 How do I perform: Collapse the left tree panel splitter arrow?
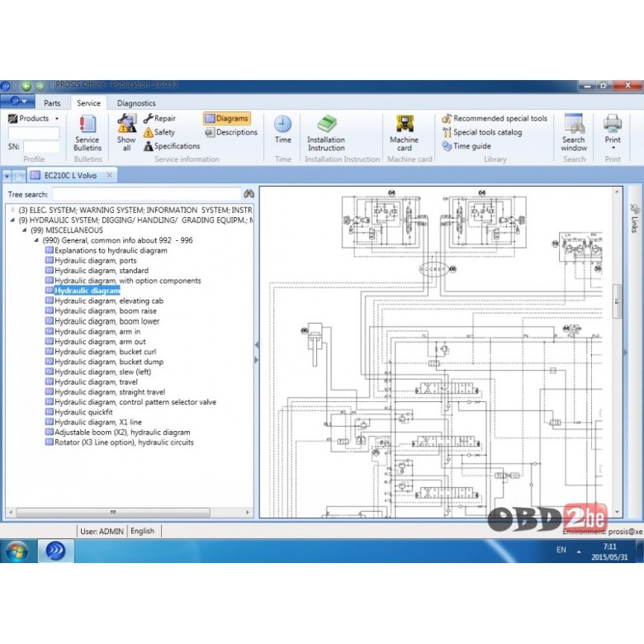[x=257, y=345]
